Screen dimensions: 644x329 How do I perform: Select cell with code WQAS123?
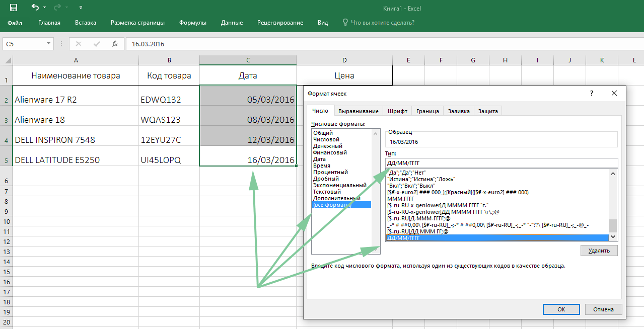(x=169, y=116)
